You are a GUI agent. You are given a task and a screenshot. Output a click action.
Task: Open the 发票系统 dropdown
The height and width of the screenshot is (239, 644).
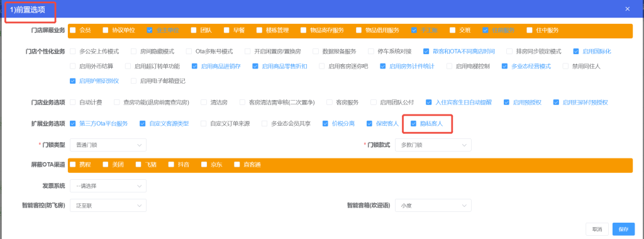coord(108,186)
